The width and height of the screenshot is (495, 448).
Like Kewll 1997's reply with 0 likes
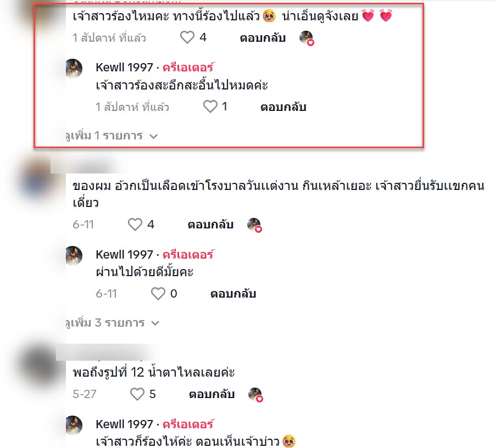coord(158,293)
